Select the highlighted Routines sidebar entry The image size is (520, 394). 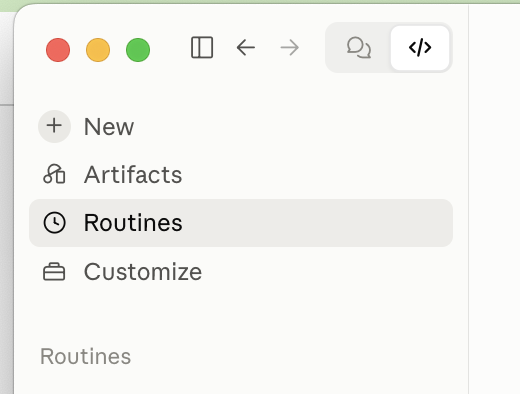pyautogui.click(x=241, y=223)
